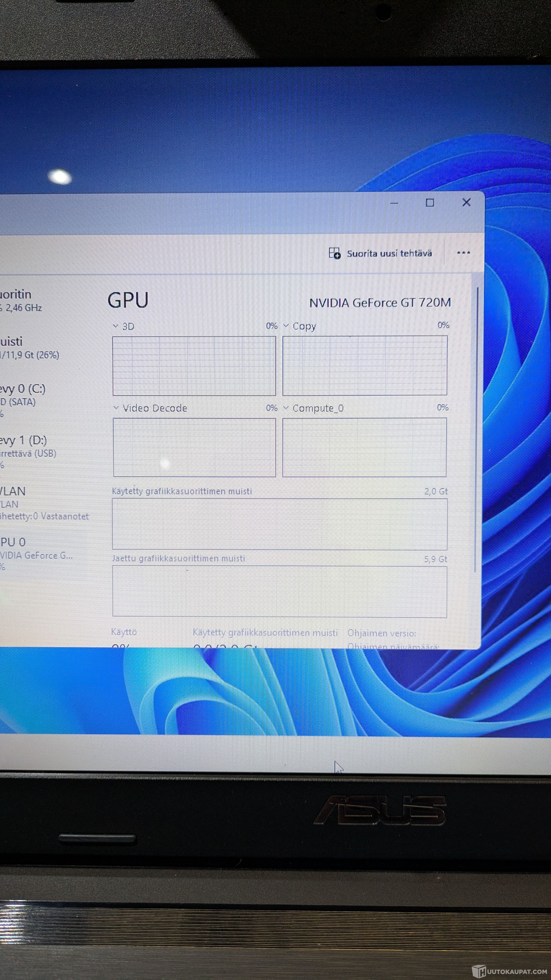
Task: Minimize the Task Manager window
Action: click(394, 203)
